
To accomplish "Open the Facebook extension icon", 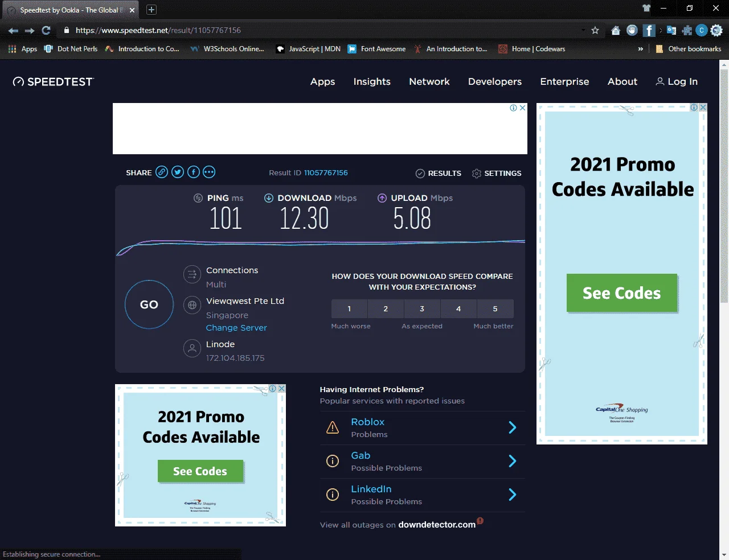I will click(x=649, y=30).
